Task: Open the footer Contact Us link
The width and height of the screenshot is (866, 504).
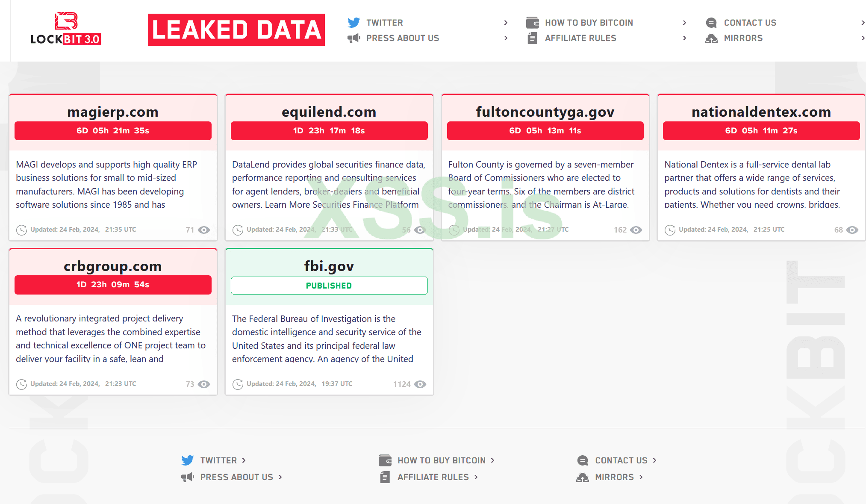Action: click(x=621, y=460)
